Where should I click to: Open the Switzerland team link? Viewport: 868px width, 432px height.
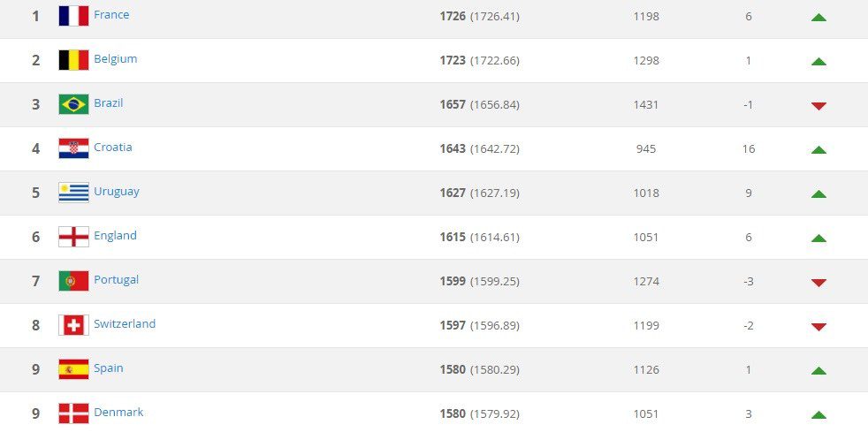125,324
